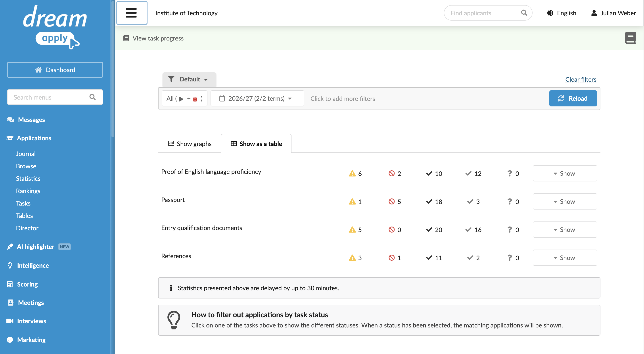Open the English language selector
Viewport: 644px width, 354px height.
pyautogui.click(x=562, y=13)
